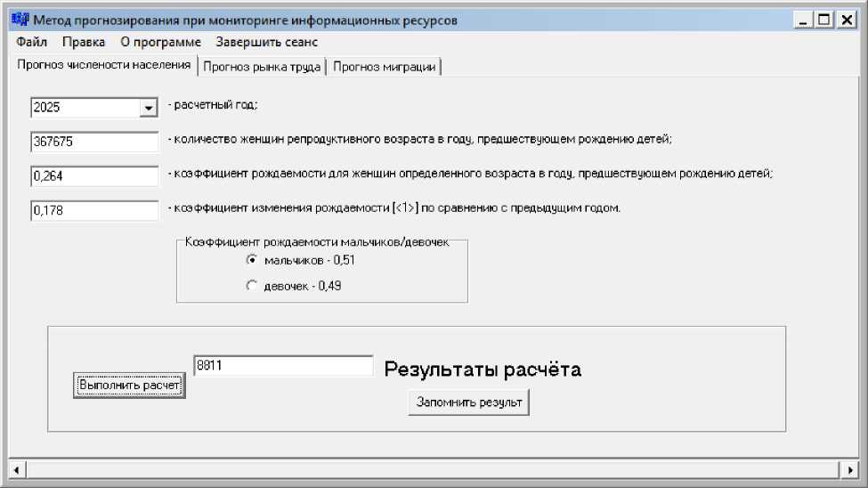Viewport: 868px width, 488px height.
Task: Click the birth rate field with 0,264
Action: point(94,176)
